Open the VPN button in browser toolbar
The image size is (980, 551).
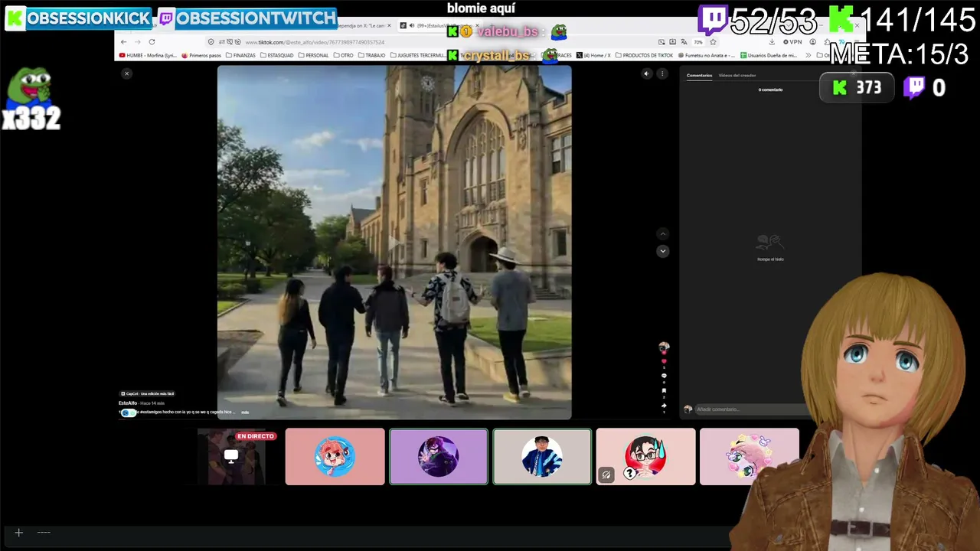pos(791,42)
